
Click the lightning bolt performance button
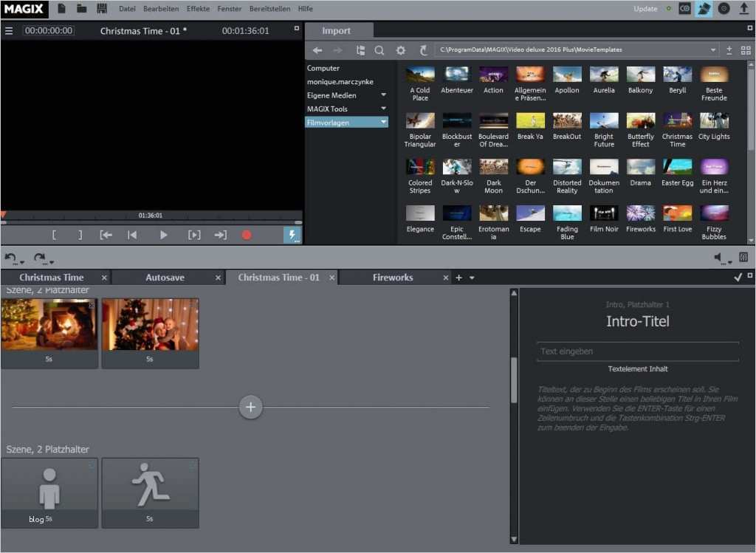point(292,235)
